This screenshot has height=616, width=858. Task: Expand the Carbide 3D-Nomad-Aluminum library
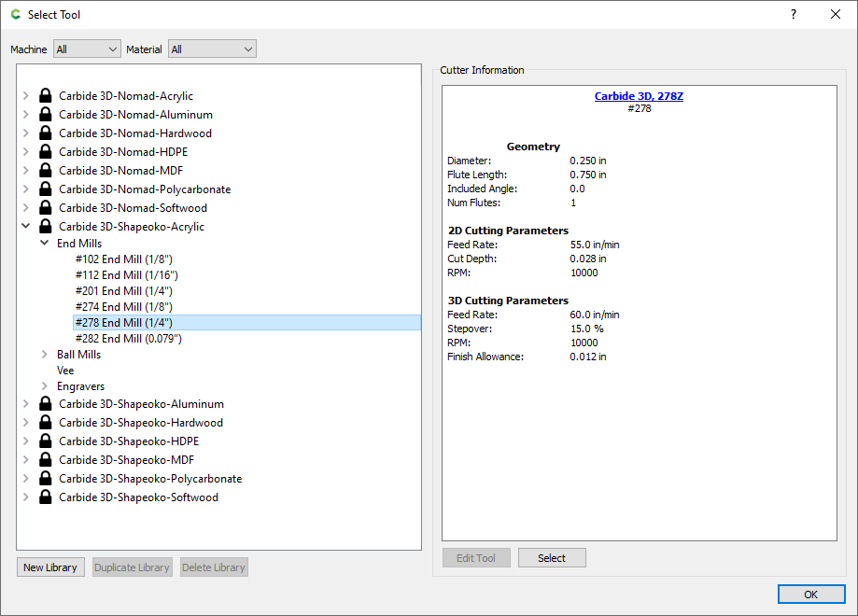[26, 115]
